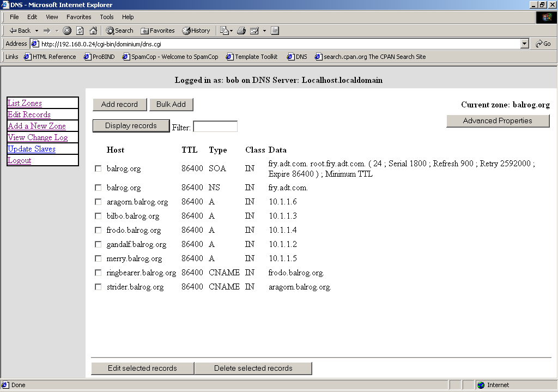The image size is (558, 392).
Task: Expand the Address bar dropdown arrow
Action: (525, 44)
